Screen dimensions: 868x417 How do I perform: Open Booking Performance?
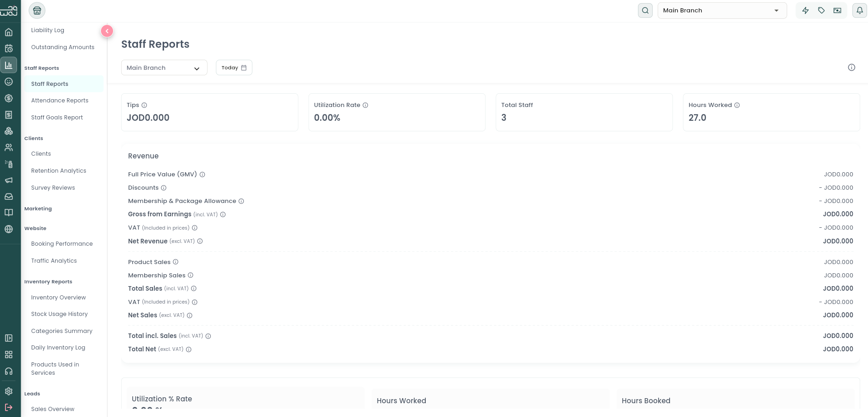click(62, 244)
